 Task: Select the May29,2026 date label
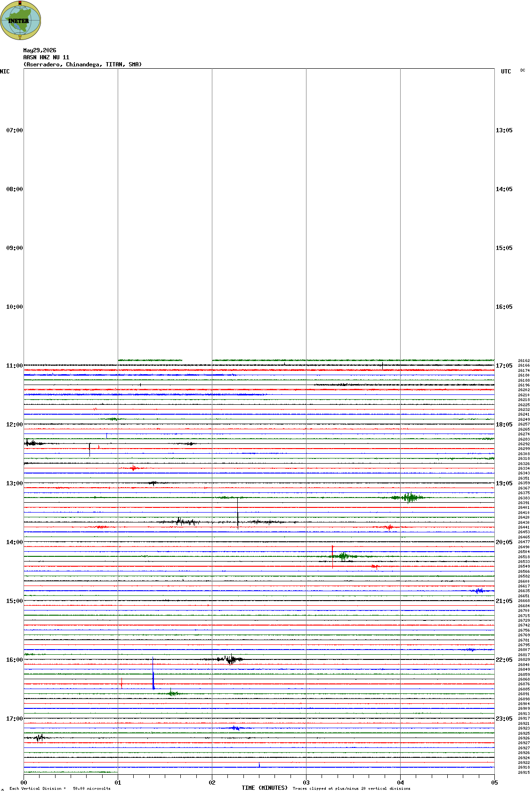click(40, 50)
